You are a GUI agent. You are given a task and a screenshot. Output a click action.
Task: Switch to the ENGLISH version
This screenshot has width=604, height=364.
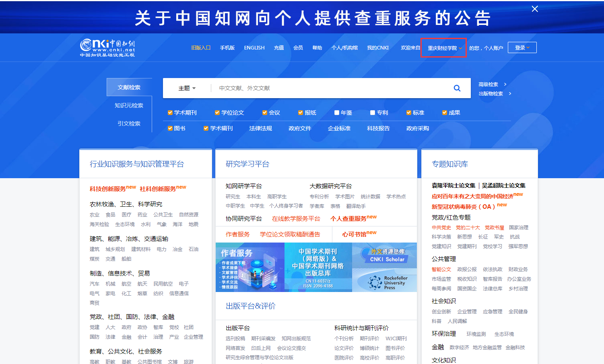pyautogui.click(x=254, y=47)
